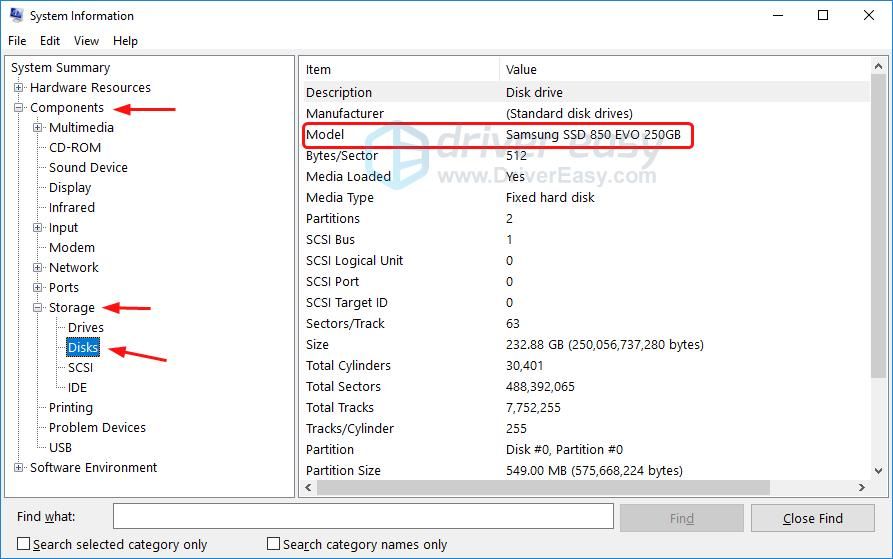Open the View menu
This screenshot has width=893, height=559.
(86, 41)
